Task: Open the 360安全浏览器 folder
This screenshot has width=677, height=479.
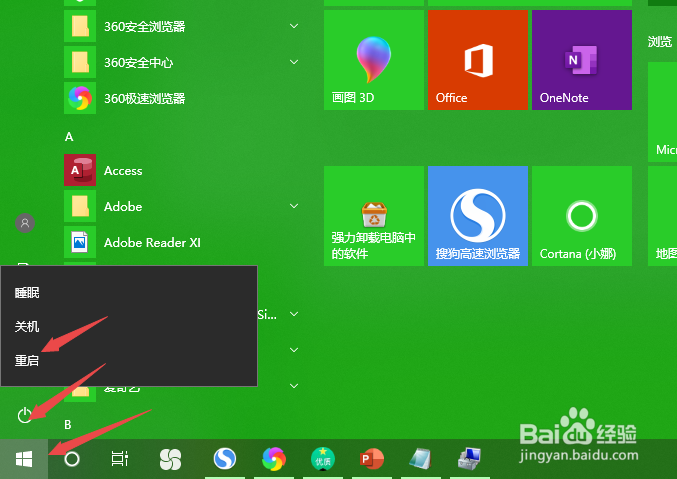Action: click(181, 26)
